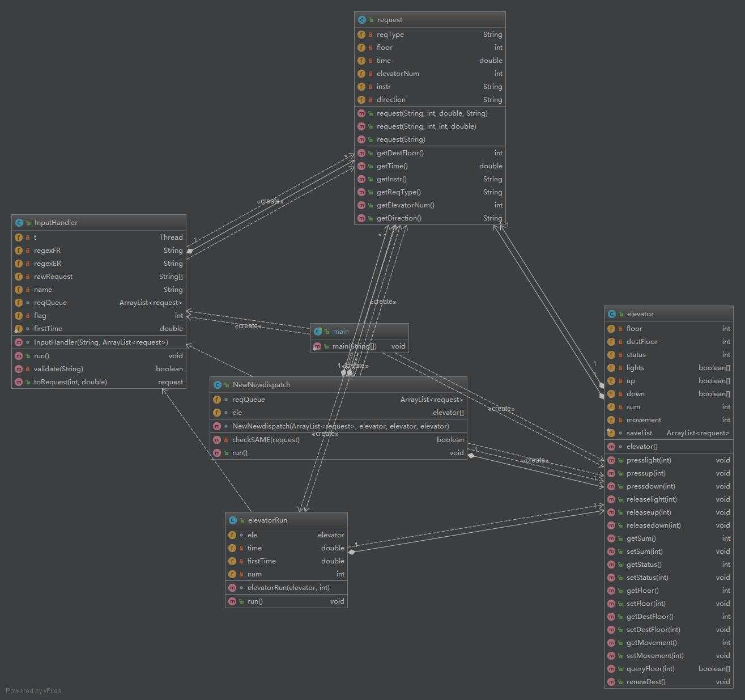
Task: Click the field icon next to reqType
Action: click(x=361, y=35)
